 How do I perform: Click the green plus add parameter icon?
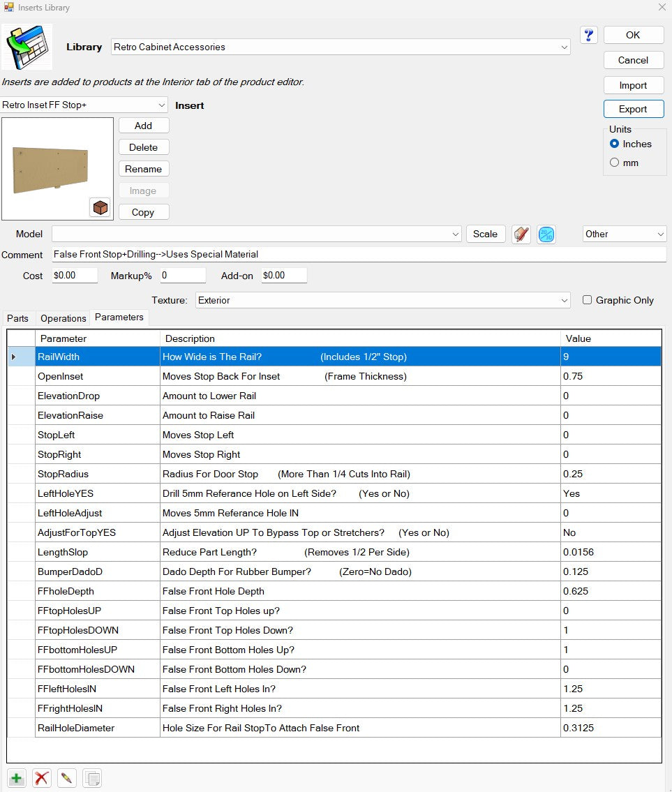tap(16, 778)
